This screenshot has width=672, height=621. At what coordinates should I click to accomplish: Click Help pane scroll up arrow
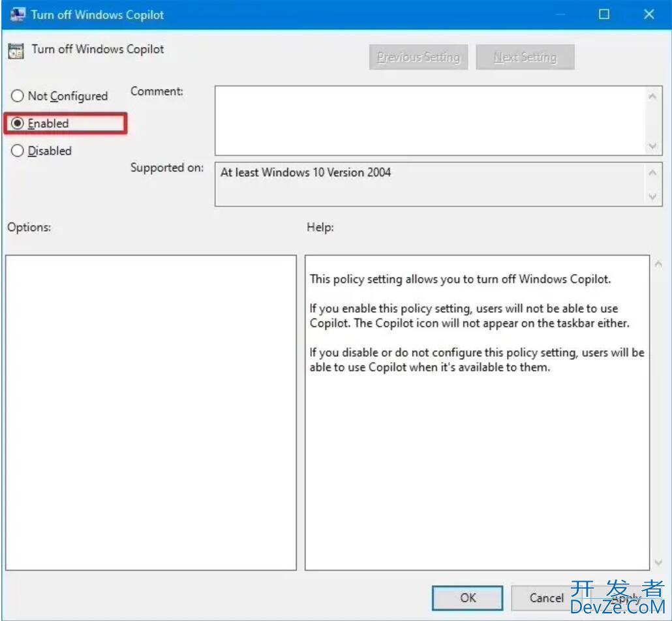(658, 264)
